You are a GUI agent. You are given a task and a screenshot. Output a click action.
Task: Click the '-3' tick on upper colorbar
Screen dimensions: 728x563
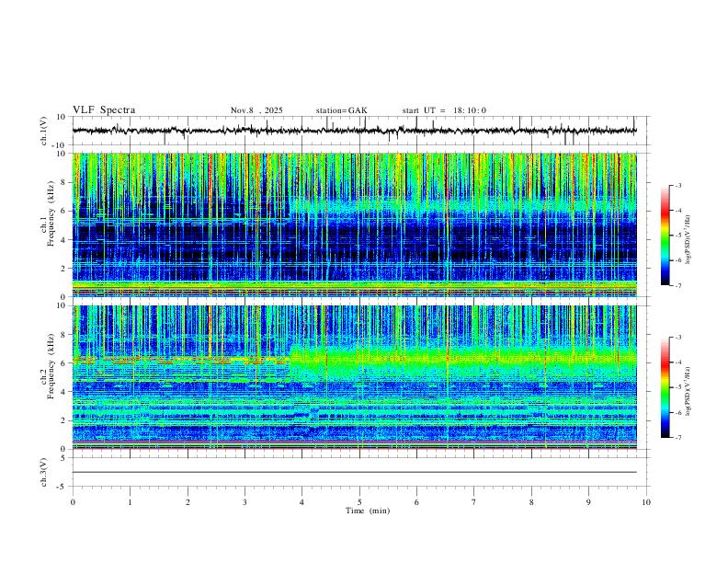678,185
